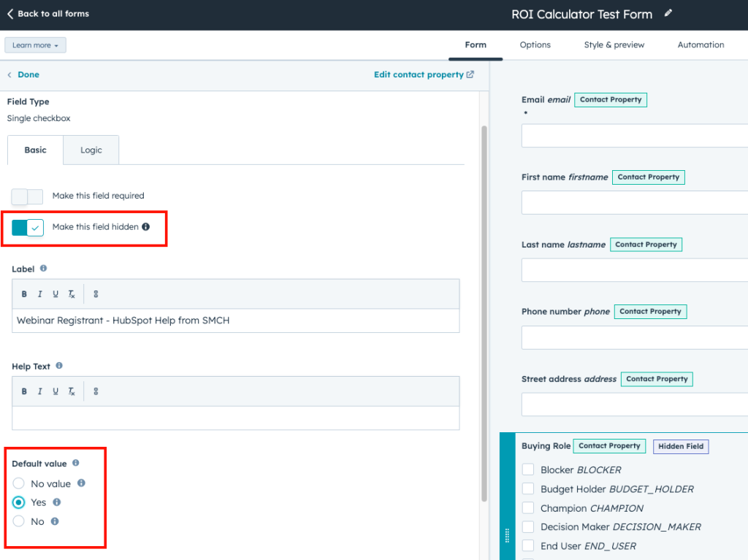
Task: Apply underline in the Label editor toolbar
Action: 56,294
